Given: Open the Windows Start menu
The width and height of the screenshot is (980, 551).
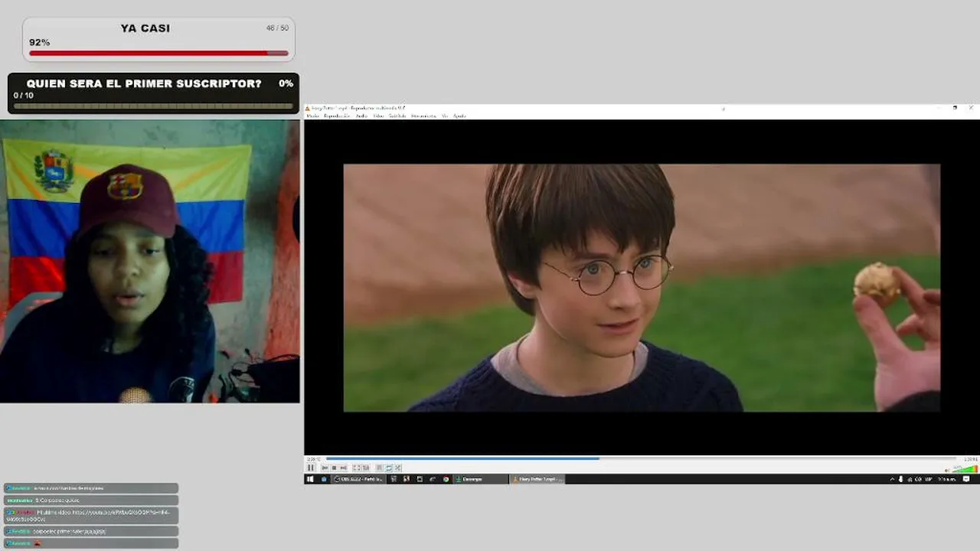Looking at the screenshot, I should (x=310, y=479).
